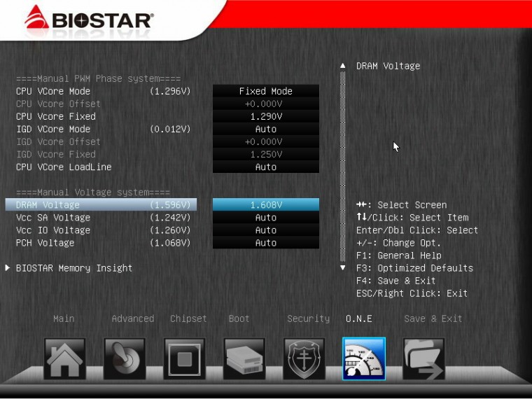Select the highlighted DRAM Voltage row label
Viewport: 532px width, 399px height.
pyautogui.click(x=48, y=204)
